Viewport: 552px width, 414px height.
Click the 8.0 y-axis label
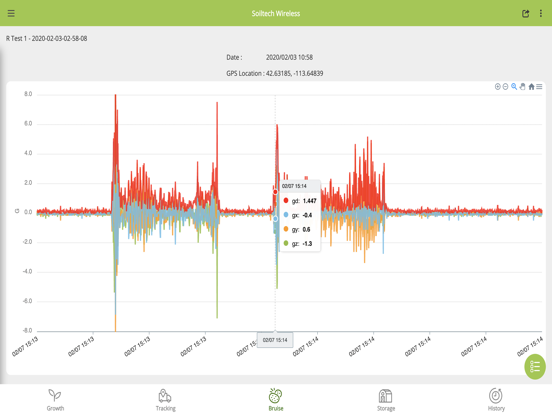coord(28,94)
